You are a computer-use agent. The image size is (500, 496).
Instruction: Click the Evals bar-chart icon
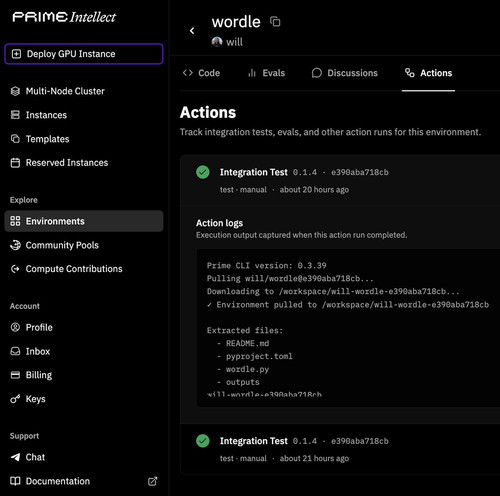coord(252,73)
